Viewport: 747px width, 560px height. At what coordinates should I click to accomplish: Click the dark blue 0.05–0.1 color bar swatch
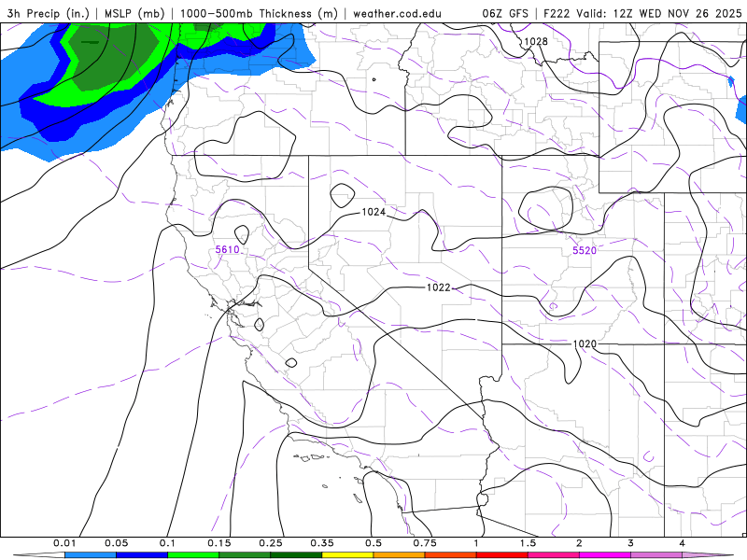click(142, 555)
